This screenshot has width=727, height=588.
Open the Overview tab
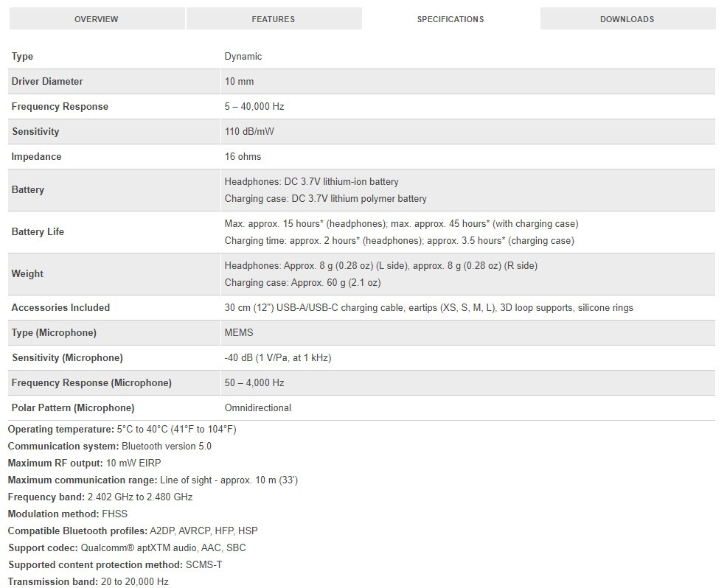pos(96,19)
